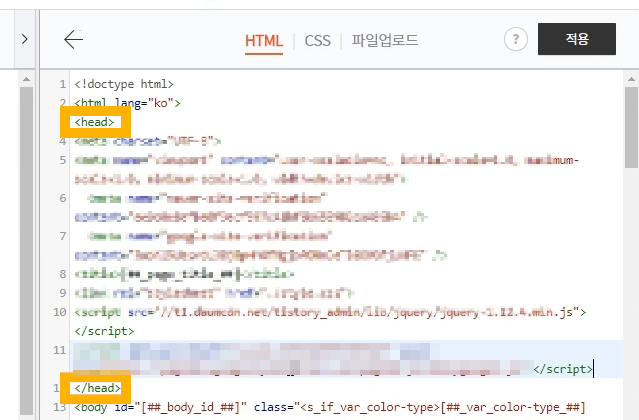Screen dimensions: 639x420
Task: Click the html lang="ko" line
Action: pos(127,103)
